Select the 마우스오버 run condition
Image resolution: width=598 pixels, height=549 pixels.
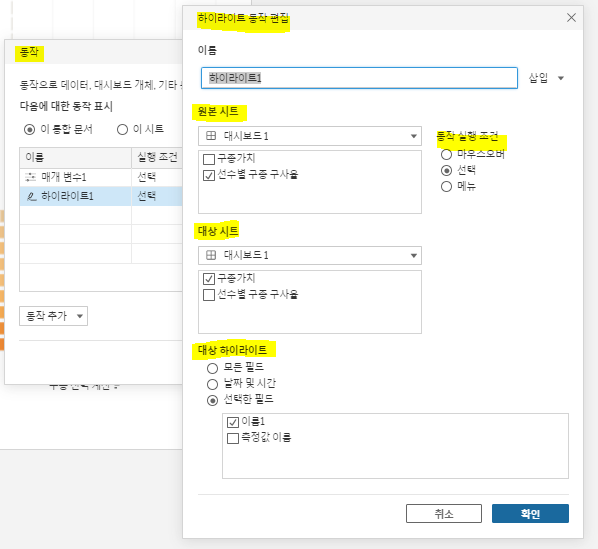pos(446,154)
